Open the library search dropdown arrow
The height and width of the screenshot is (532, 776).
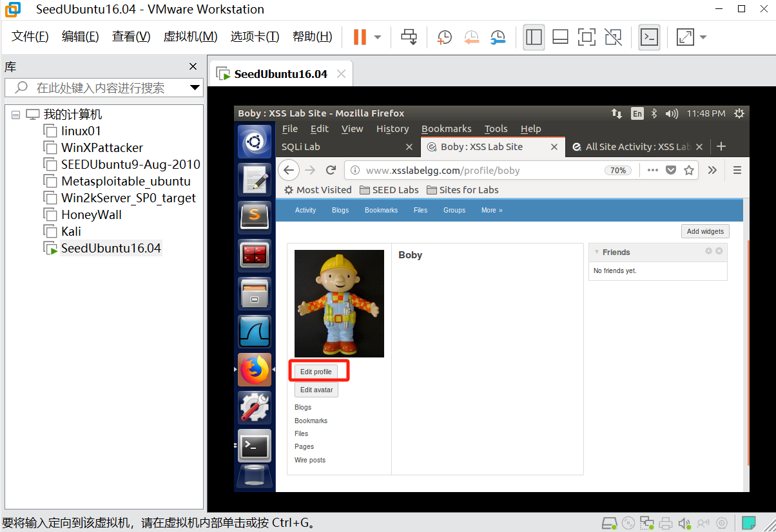(x=195, y=88)
